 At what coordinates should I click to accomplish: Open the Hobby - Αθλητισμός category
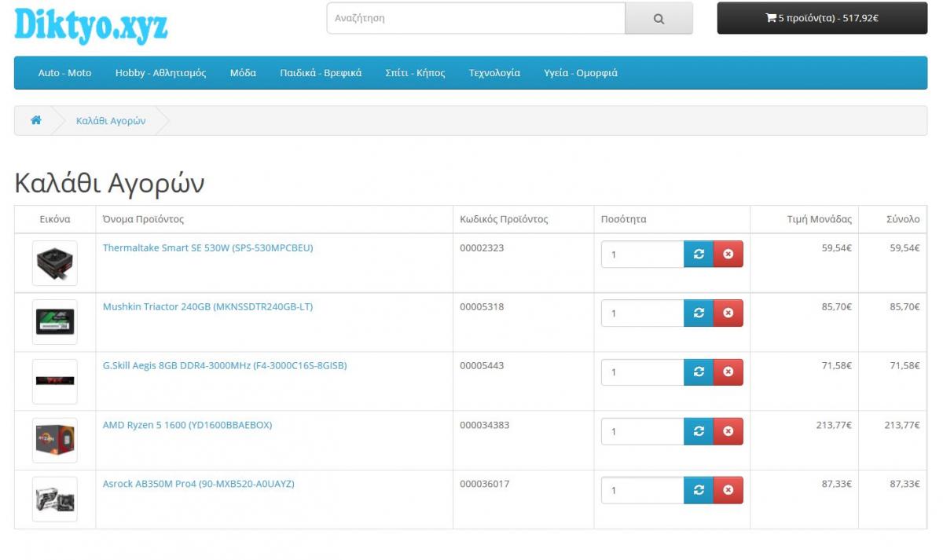click(160, 73)
